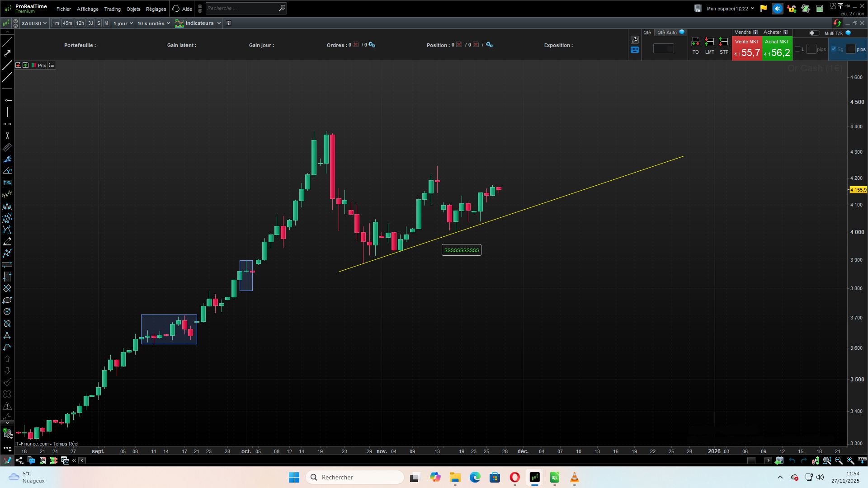Image resolution: width=868 pixels, height=488 pixels.
Task: Click the blue keyboard shortcuts icon
Action: click(635, 50)
